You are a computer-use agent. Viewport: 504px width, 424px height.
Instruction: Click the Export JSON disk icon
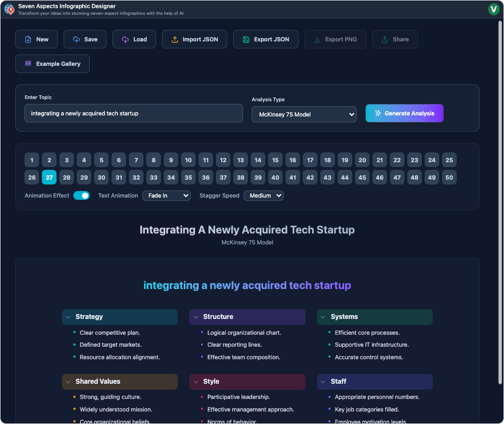coord(246,40)
